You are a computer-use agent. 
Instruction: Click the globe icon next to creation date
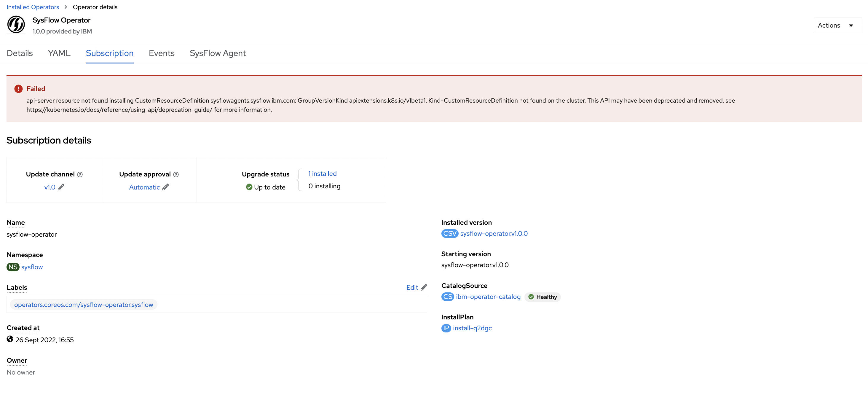point(10,339)
